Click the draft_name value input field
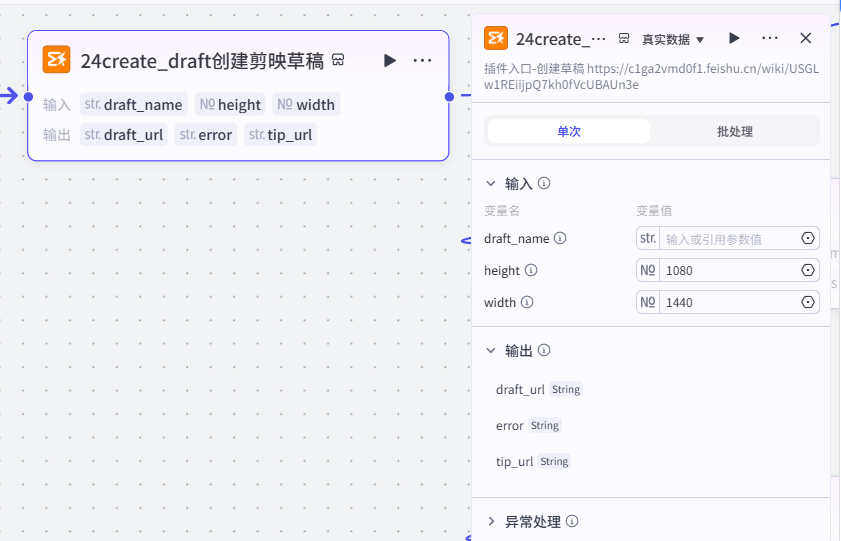Viewport: 841px width, 541px height. click(x=728, y=239)
